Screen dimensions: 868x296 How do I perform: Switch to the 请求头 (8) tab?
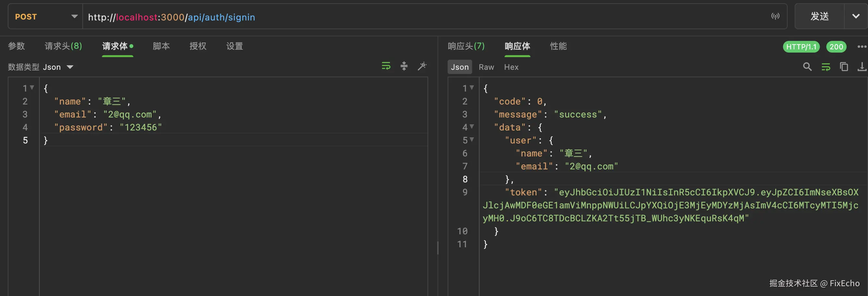click(x=63, y=46)
